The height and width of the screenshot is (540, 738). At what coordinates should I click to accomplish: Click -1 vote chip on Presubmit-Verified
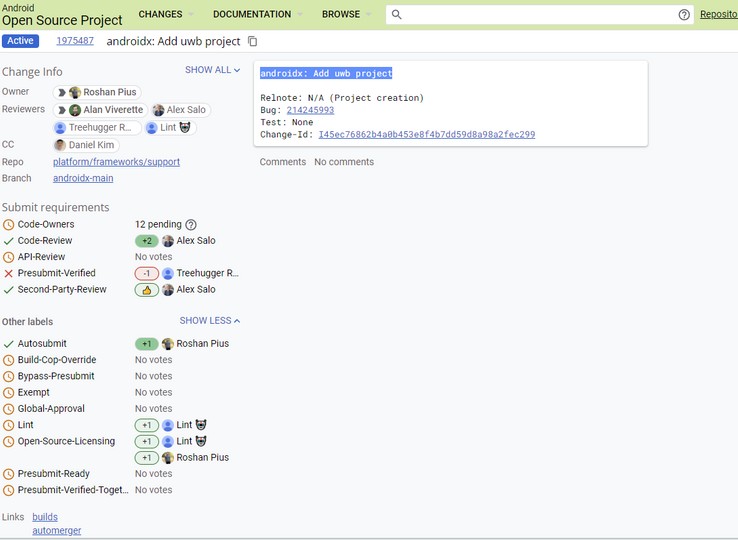click(147, 274)
